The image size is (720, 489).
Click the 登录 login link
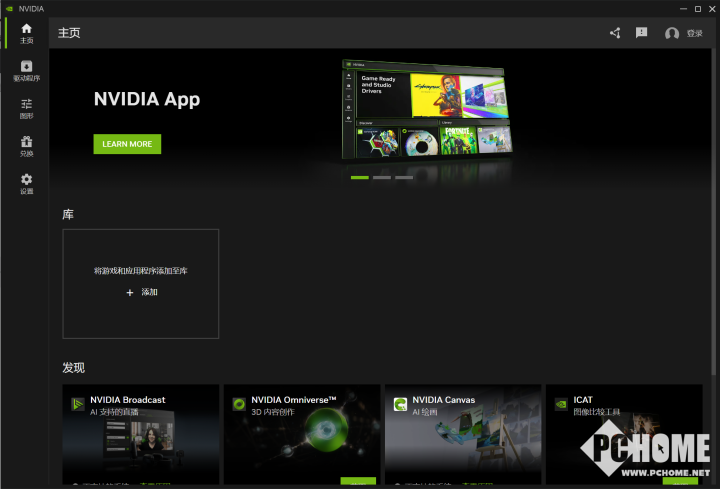tap(695, 33)
